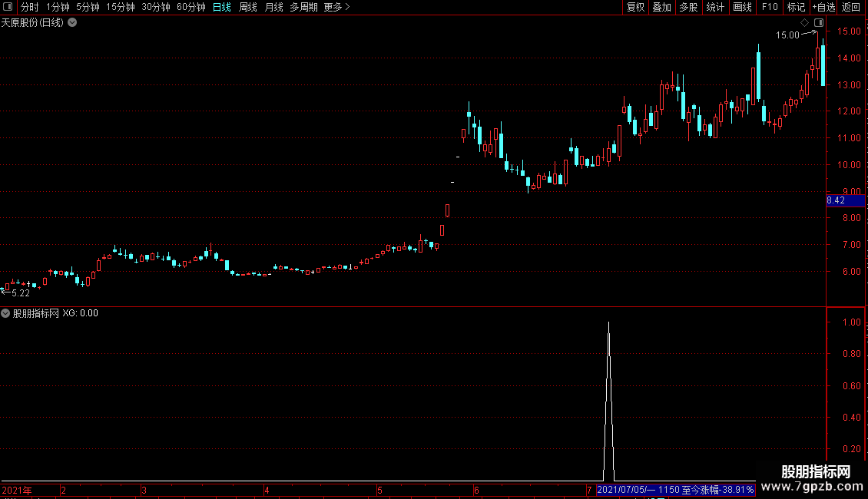Viewport: 868px width, 499px height.
Task: Click month 3 on the time axis
Action: tap(144, 490)
